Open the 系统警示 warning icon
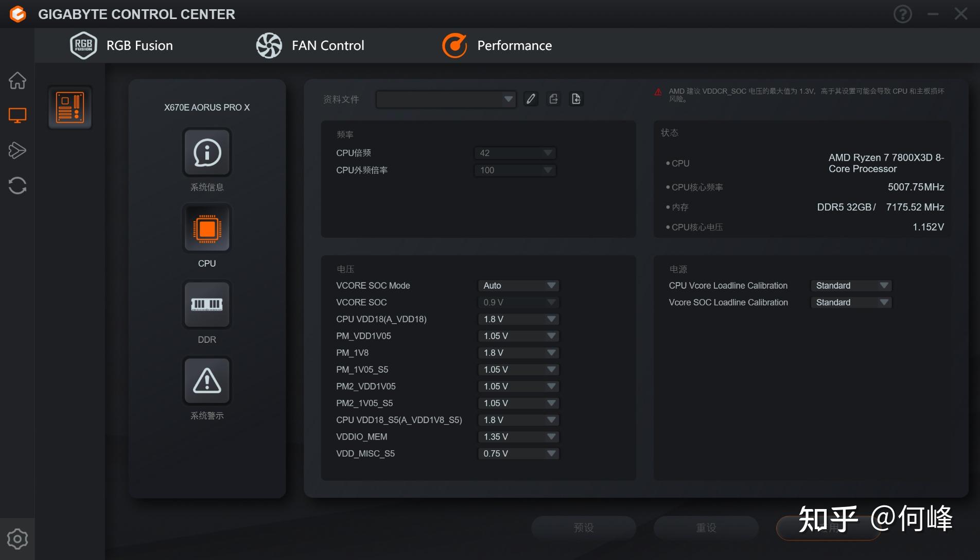This screenshot has height=560, width=980. click(207, 380)
